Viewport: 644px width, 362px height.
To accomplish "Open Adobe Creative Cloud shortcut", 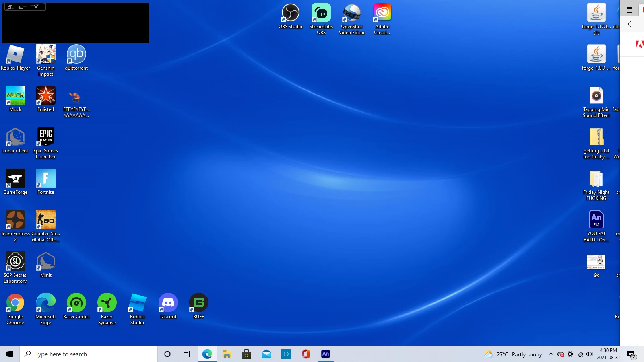I will [x=382, y=19].
